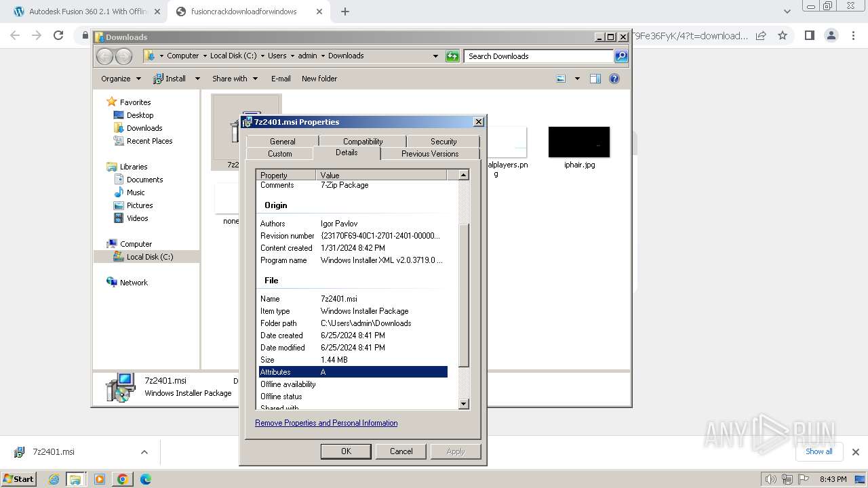
Task: Select Local Disk (C:) in navigation pane
Action: [149, 257]
